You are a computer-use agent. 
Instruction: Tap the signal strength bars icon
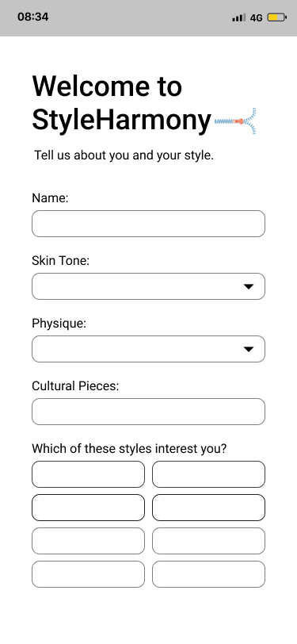238,17
